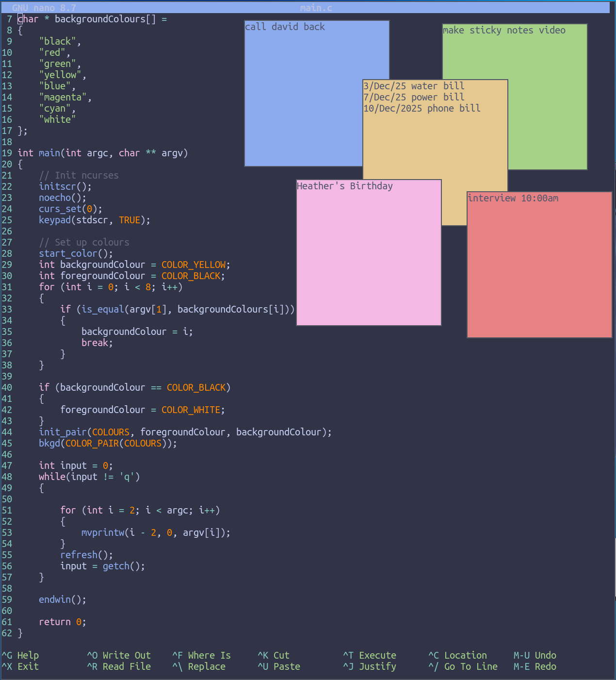The height and width of the screenshot is (680, 616).
Task: Click the "cyan" string on line 15
Action: 55,108
